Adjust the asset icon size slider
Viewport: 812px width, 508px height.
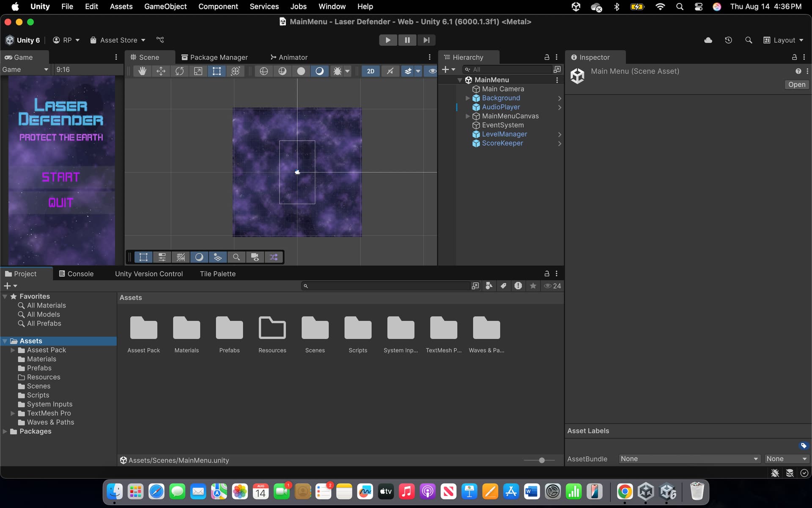[x=541, y=460]
